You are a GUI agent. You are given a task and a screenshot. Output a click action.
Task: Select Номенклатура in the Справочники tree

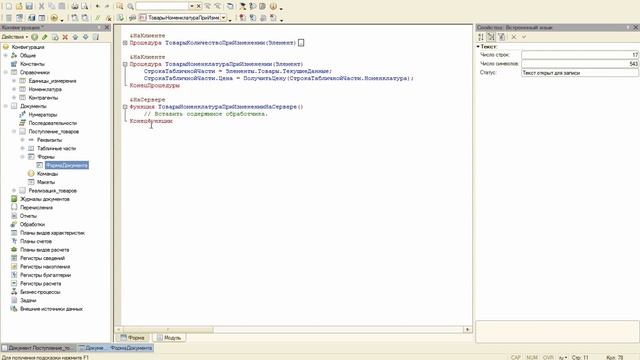tap(45, 89)
